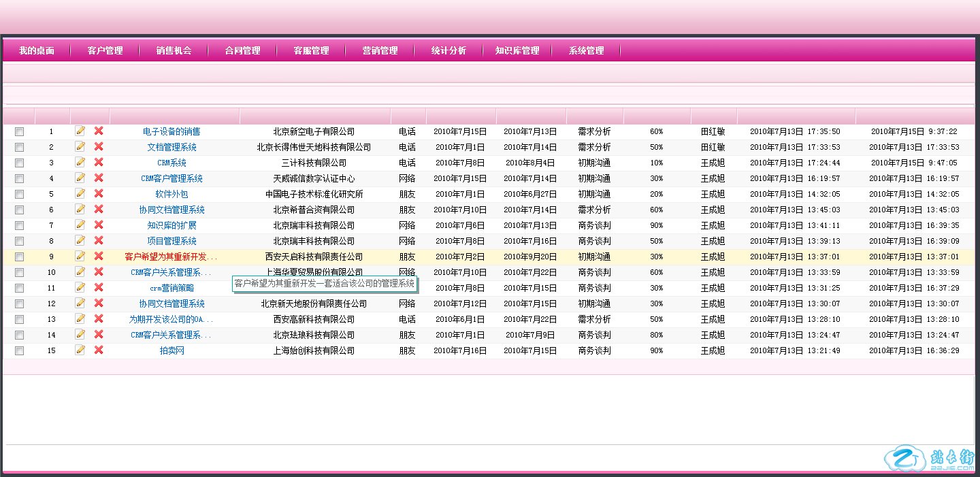Open the 项目管理系统 opportunity
Image resolution: width=980 pixels, height=477 pixels.
171,241
